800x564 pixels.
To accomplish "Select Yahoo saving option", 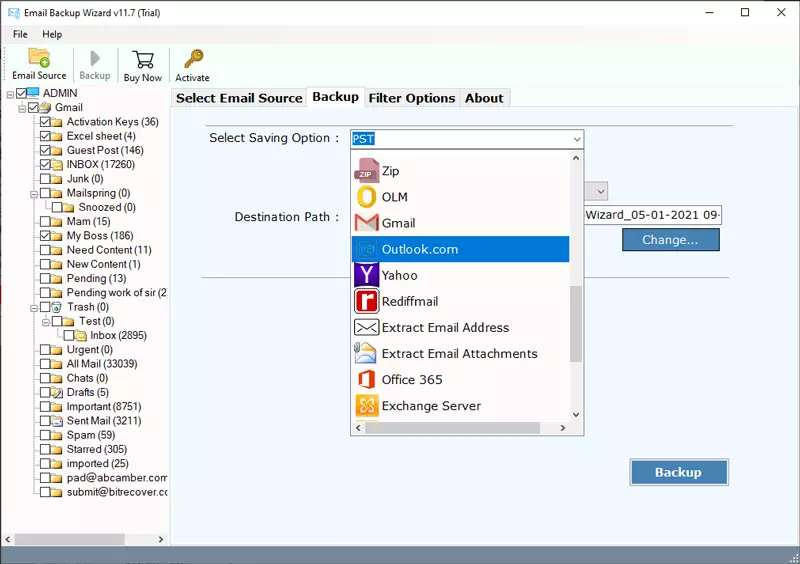I will [460, 275].
